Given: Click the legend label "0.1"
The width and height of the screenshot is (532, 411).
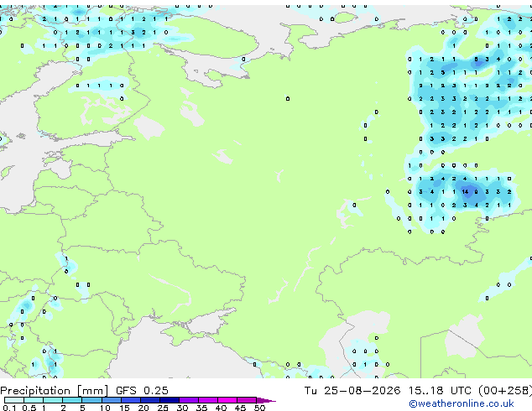Looking at the screenshot, I should pos(9,408).
